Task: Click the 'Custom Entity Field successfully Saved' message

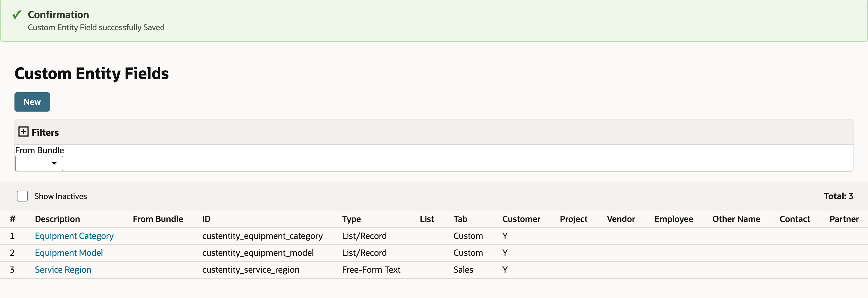Action: [96, 27]
